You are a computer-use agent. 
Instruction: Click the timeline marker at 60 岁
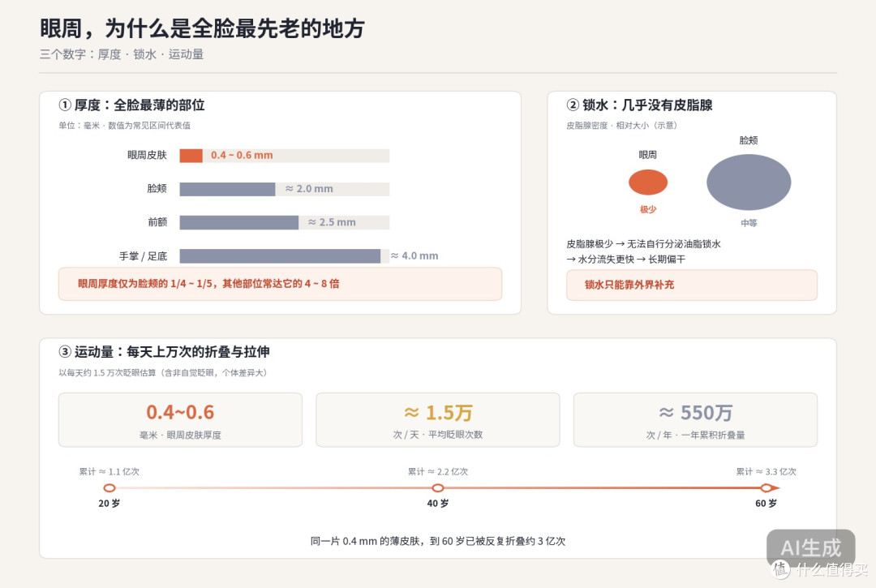point(766,488)
